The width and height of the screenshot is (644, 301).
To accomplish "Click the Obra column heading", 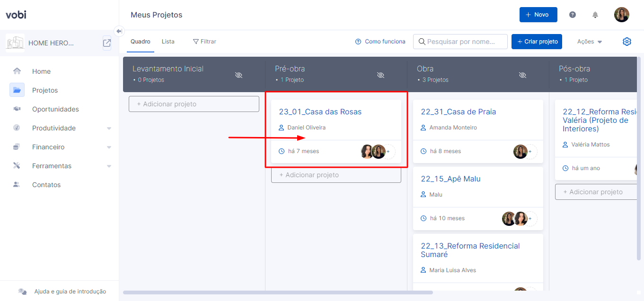I will 425,69.
